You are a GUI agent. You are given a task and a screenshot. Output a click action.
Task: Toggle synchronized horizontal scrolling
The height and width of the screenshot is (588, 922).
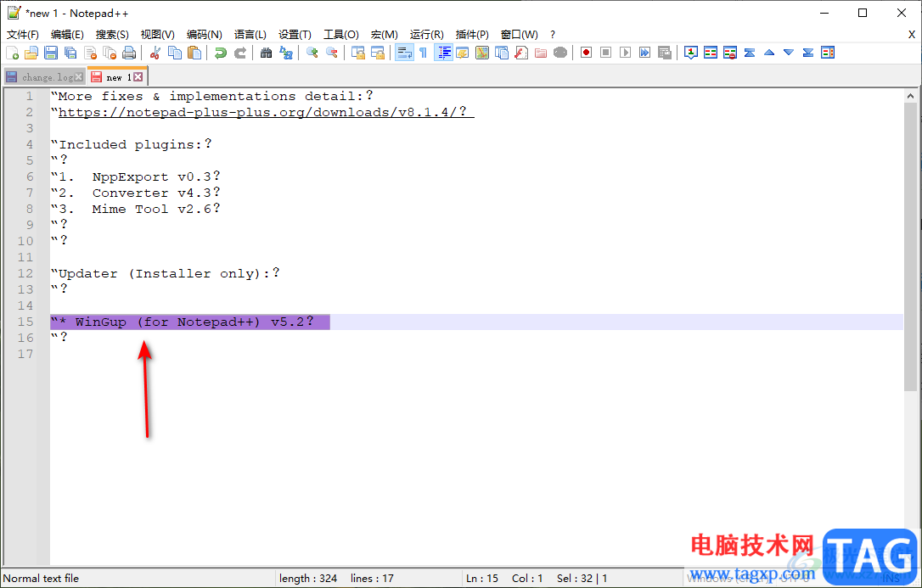pyautogui.click(x=378, y=53)
